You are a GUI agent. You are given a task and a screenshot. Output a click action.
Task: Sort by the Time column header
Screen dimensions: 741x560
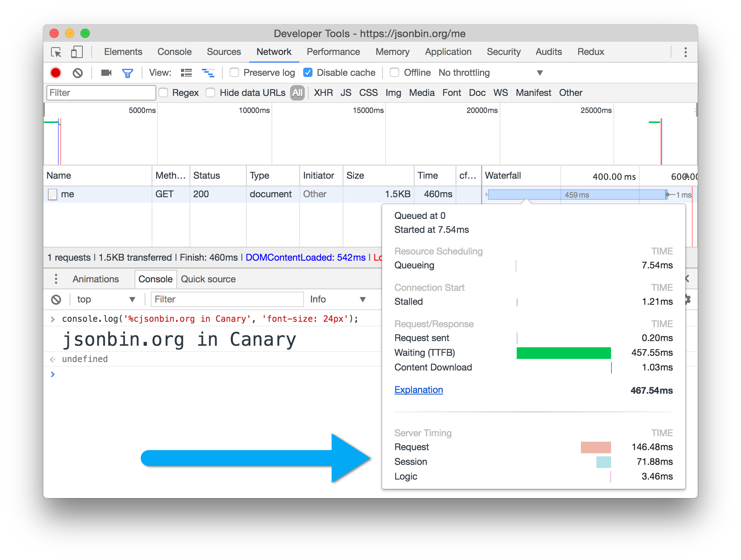click(x=435, y=176)
